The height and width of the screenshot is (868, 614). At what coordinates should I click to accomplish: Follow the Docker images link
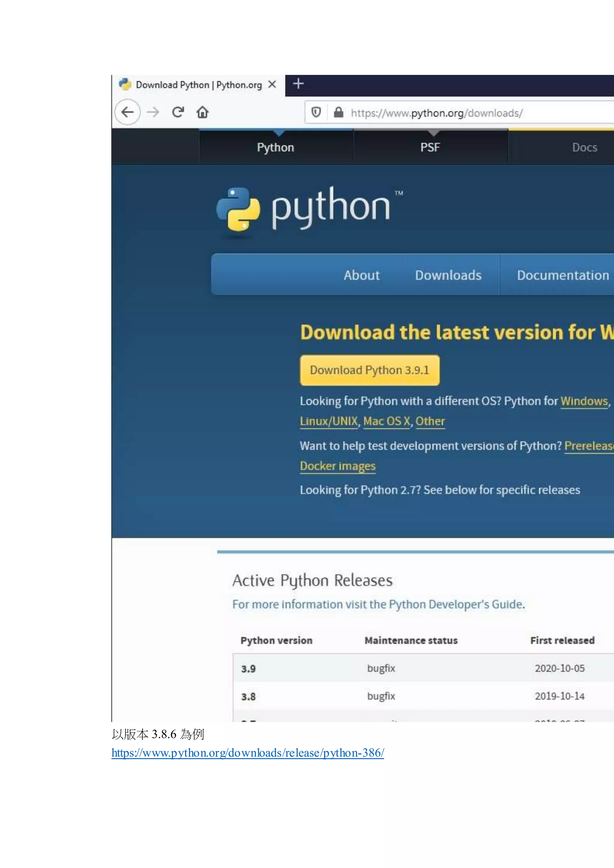pos(338,466)
